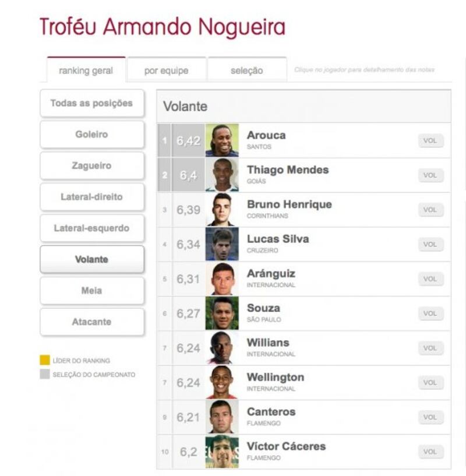Choose the Lateral-direito position filter
The width and height of the screenshot is (466, 476).
91,197
